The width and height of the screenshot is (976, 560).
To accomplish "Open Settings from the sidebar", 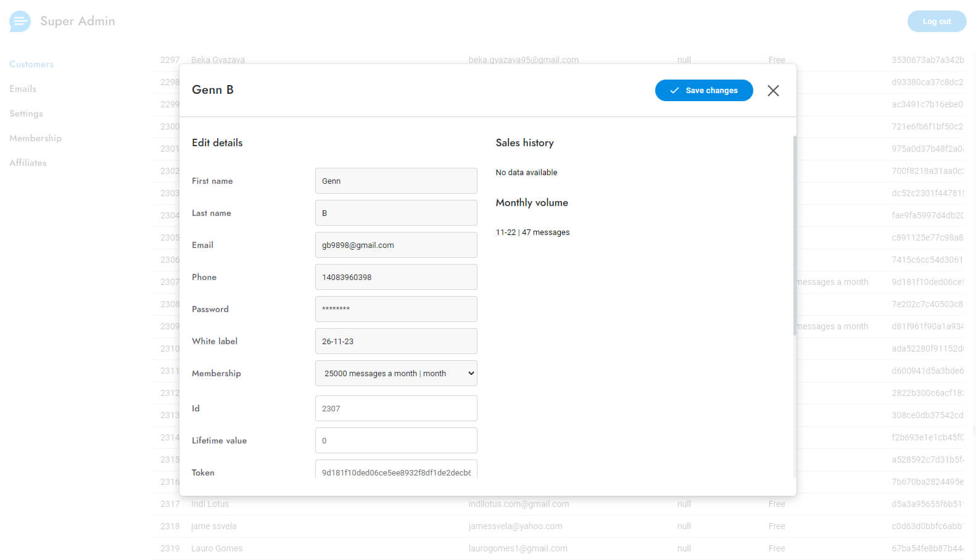I will (26, 113).
